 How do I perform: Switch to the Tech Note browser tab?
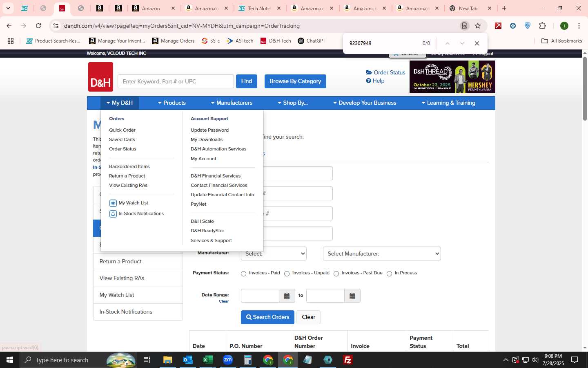[259, 8]
